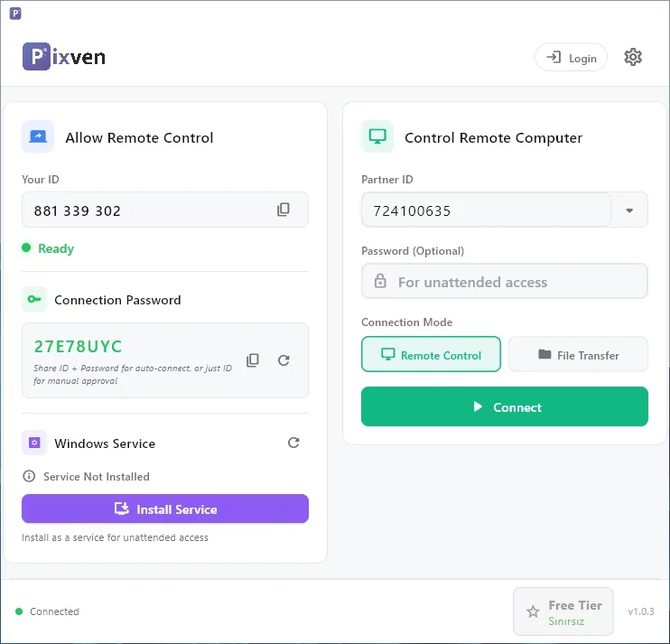Refresh the Windows Service status

pyautogui.click(x=293, y=443)
